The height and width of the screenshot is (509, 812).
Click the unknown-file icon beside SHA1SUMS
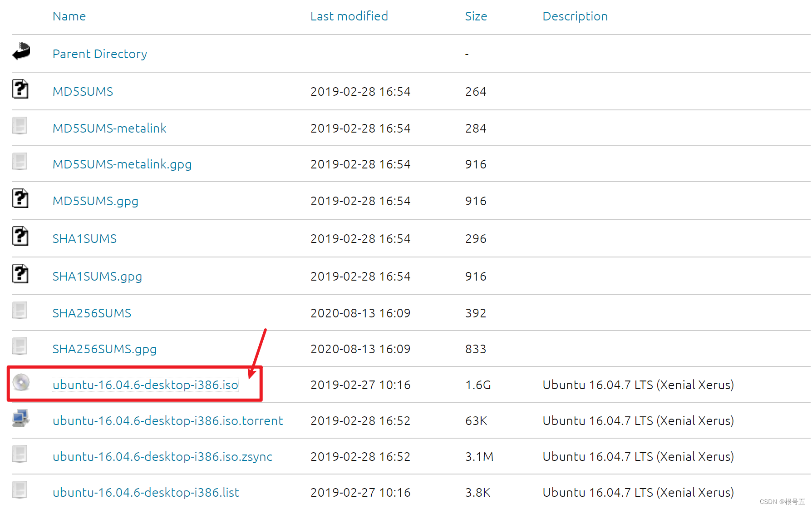click(20, 236)
